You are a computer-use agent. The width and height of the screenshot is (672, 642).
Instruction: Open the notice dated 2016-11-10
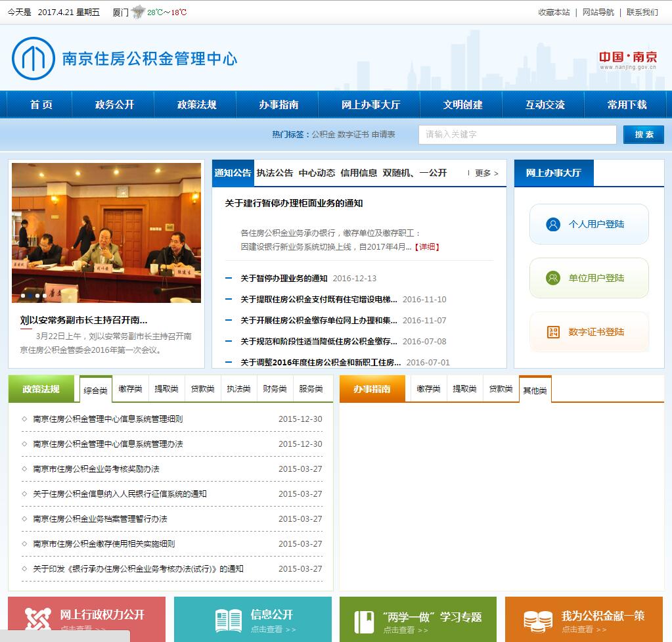tap(319, 300)
